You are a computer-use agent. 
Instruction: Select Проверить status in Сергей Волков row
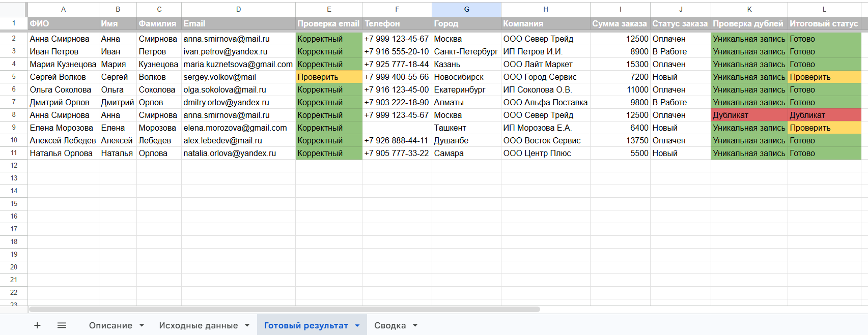click(824, 77)
